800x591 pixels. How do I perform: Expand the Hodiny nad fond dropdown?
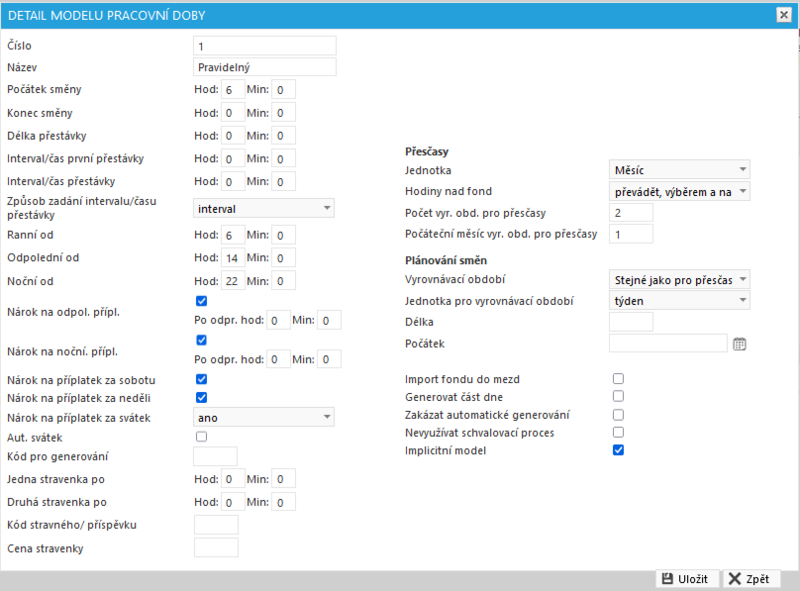tap(679, 191)
